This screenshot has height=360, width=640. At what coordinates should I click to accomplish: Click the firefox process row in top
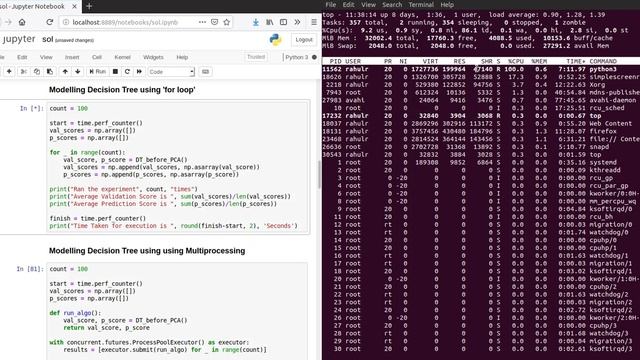(481, 131)
